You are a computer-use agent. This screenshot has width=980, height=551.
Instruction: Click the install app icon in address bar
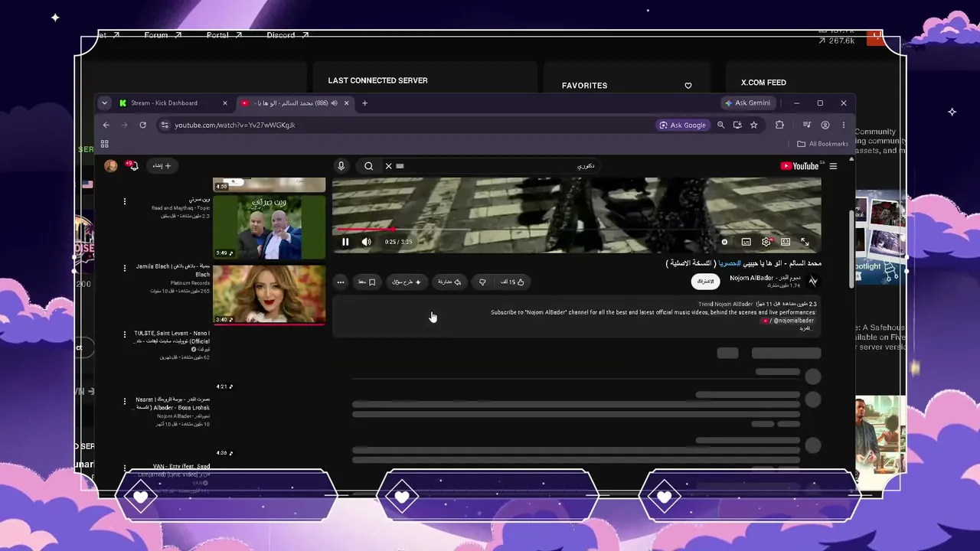click(x=737, y=125)
